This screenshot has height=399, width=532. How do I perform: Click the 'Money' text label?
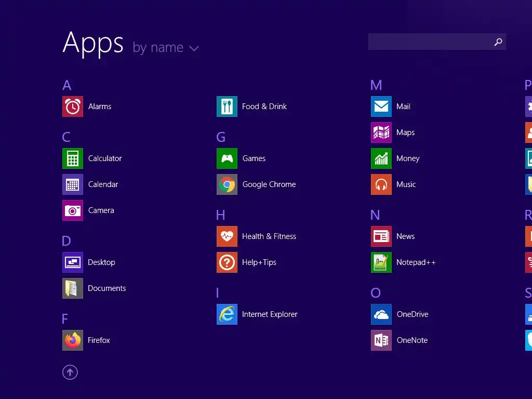click(x=408, y=158)
